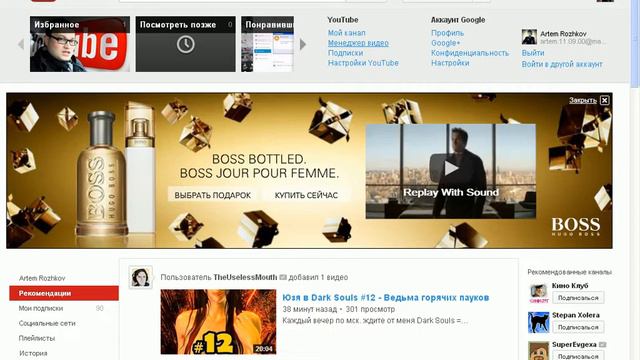Click ВЫБРАТЬ ПОДАРОК button
The width and height of the screenshot is (640, 360).
coord(213,195)
